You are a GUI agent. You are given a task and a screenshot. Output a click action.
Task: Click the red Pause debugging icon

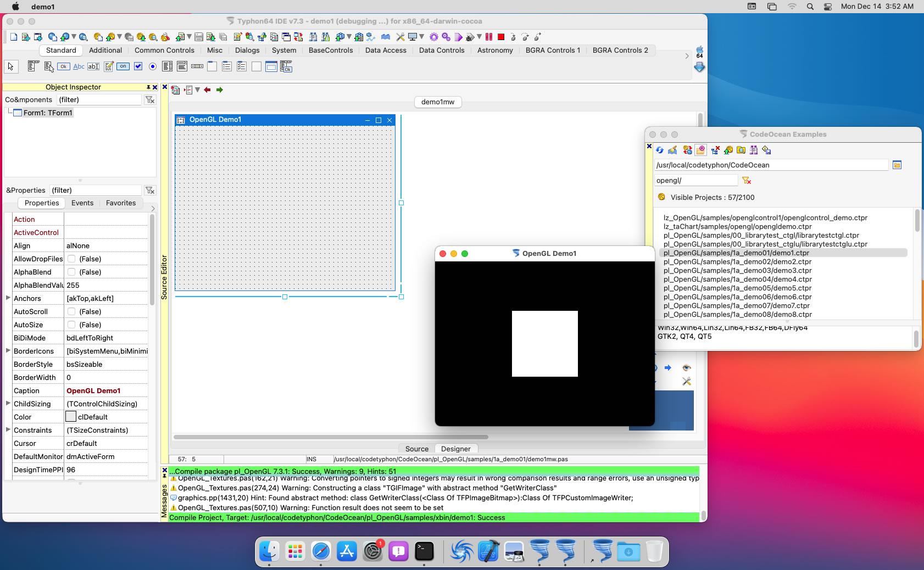(489, 37)
